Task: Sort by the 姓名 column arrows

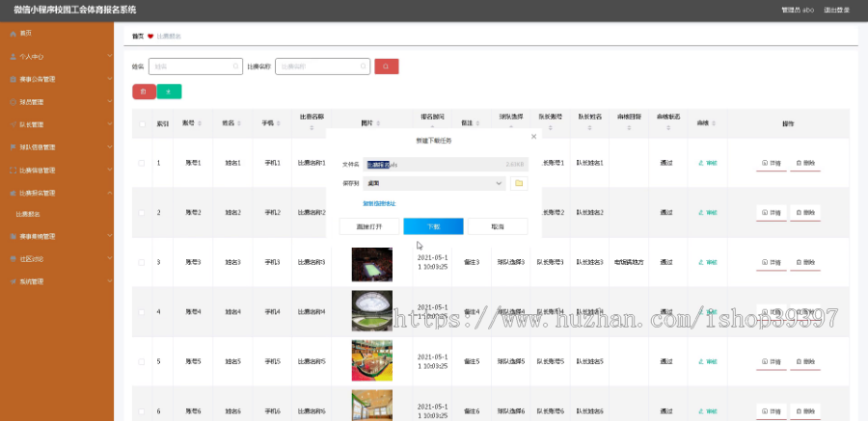Action: [x=239, y=123]
